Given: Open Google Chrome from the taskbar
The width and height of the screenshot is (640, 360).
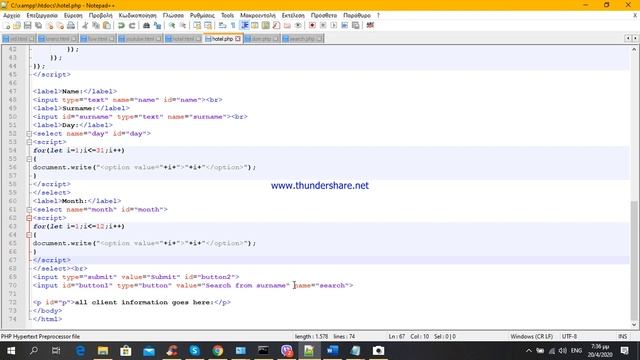Looking at the screenshot, I should click(218, 351).
